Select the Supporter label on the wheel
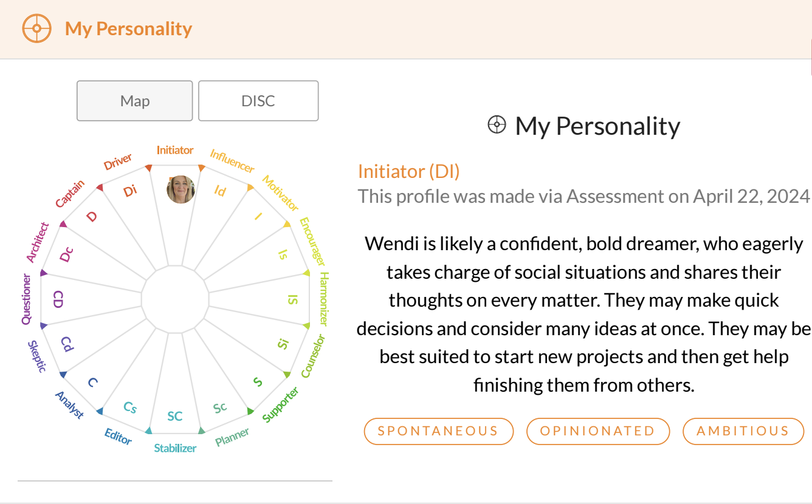This screenshot has height=504, width=812. click(280, 405)
